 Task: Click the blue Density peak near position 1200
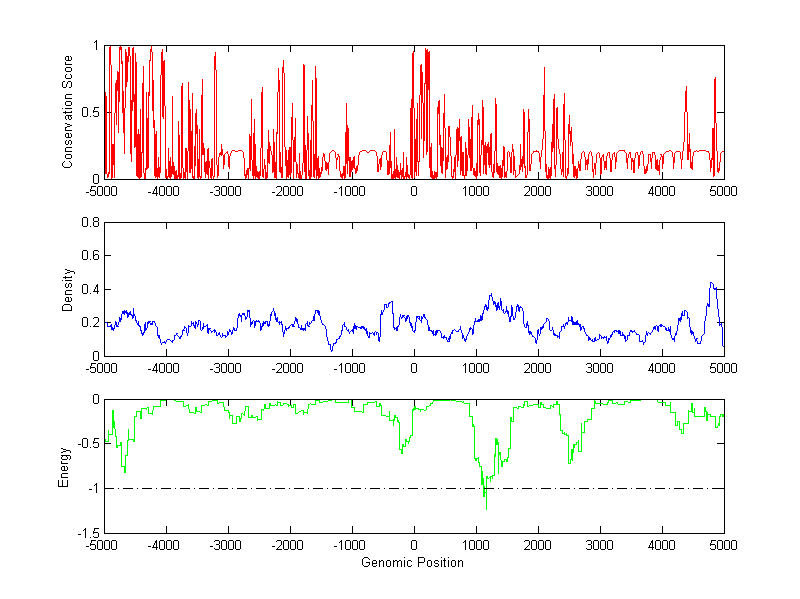coord(491,295)
